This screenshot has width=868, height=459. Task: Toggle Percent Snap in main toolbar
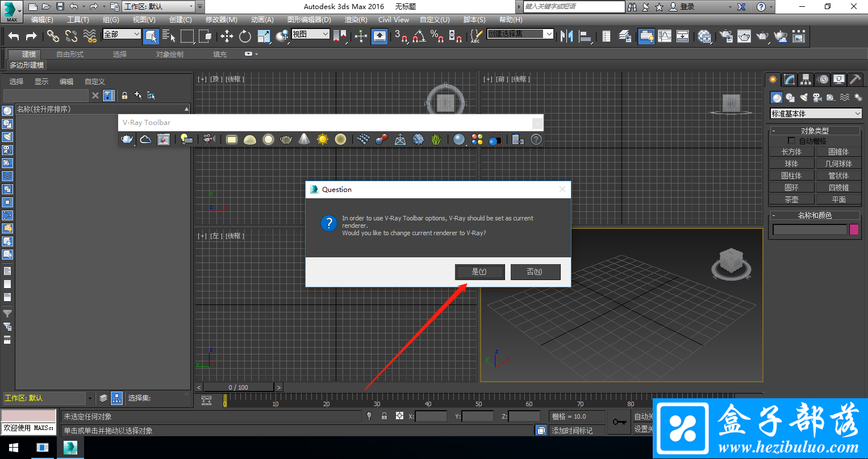tap(437, 36)
